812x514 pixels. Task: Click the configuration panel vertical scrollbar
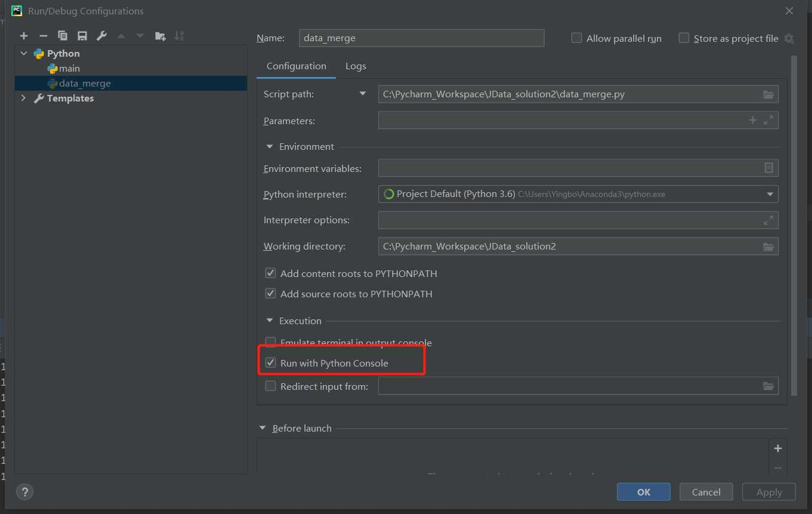pyautogui.click(x=794, y=226)
